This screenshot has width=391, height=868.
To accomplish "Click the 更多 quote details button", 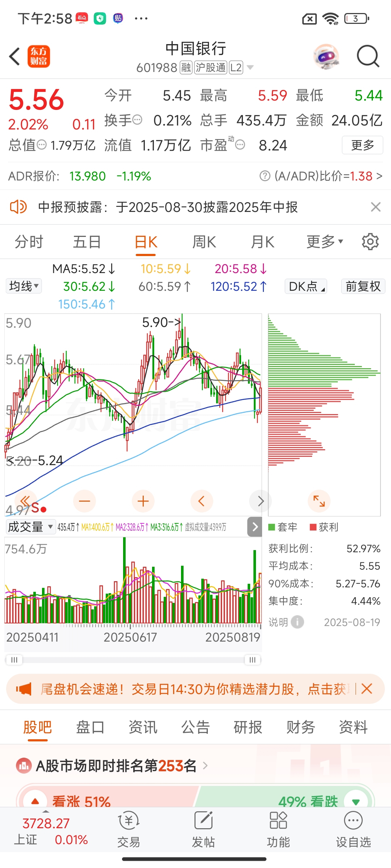I will (362, 145).
